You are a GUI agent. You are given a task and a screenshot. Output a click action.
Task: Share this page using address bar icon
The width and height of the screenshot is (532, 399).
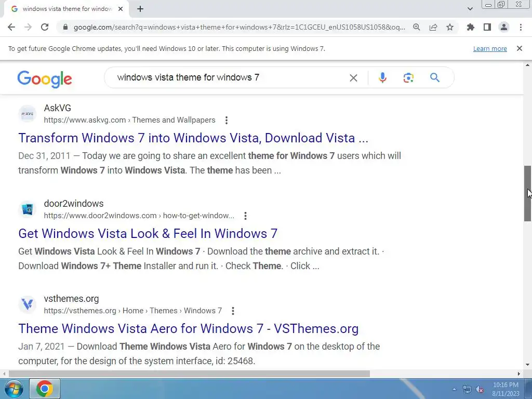[433, 27]
